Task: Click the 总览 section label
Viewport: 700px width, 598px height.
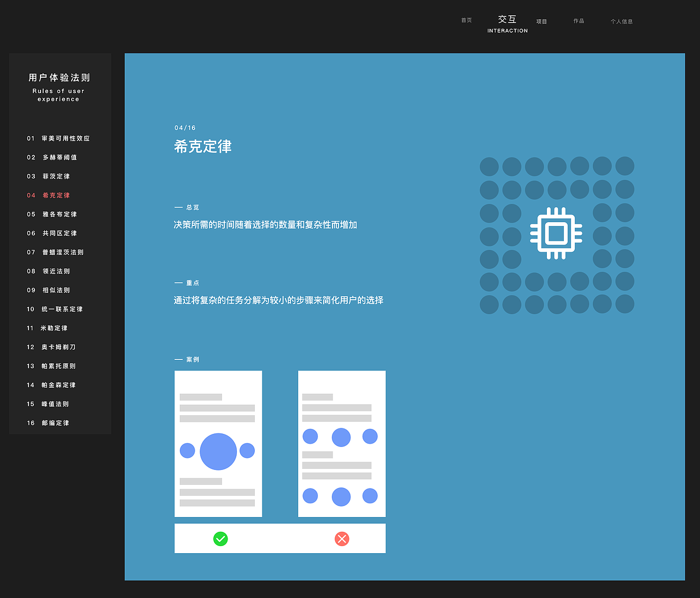Action: [x=192, y=207]
